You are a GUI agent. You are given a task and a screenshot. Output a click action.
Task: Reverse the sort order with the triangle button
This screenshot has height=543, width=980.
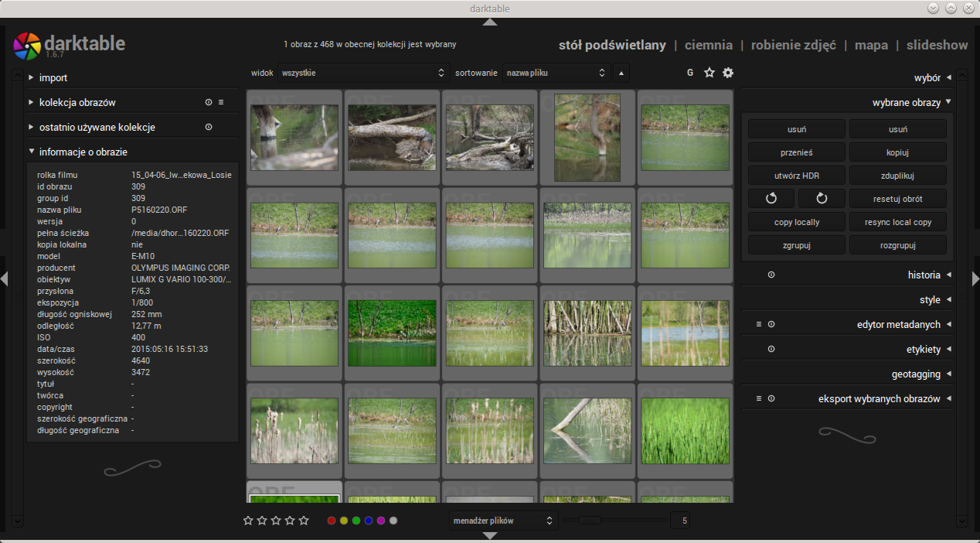click(x=621, y=73)
